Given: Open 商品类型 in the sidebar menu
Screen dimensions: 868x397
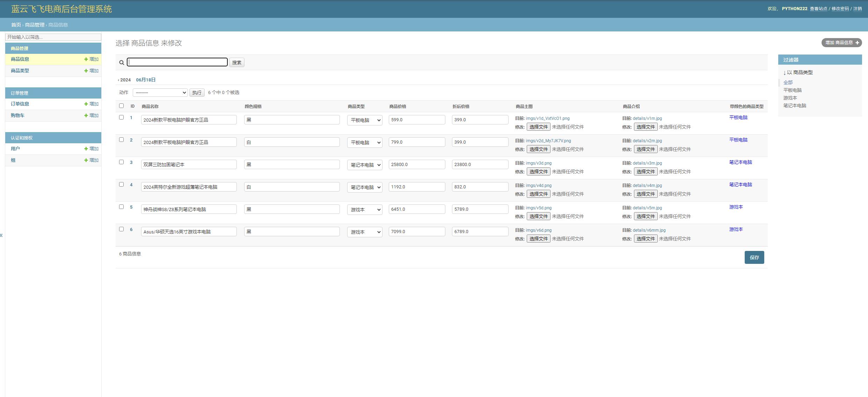Looking at the screenshot, I should [20, 71].
